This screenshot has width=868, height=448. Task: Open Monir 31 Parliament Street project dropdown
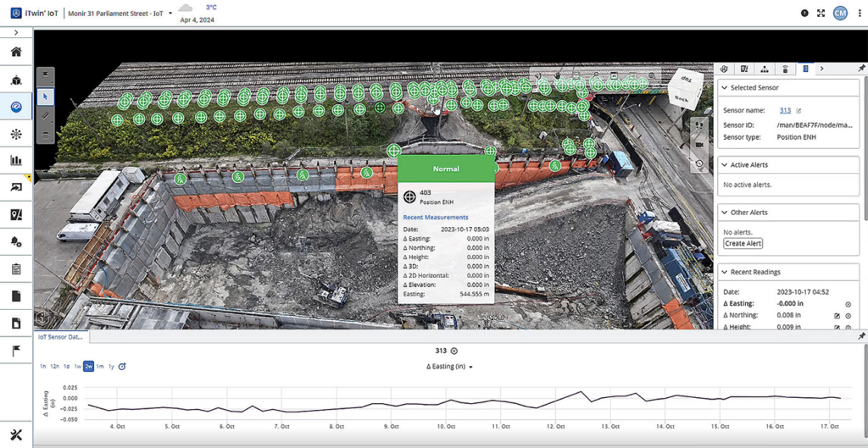click(120, 13)
